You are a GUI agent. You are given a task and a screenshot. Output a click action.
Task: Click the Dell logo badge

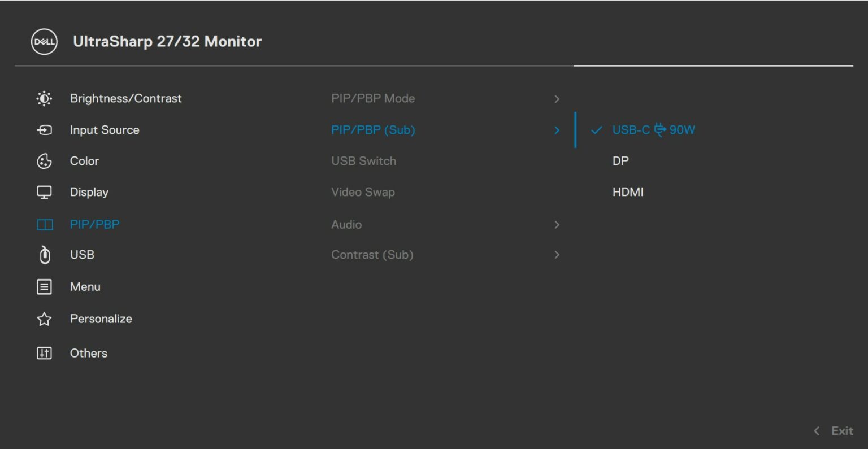pos(44,41)
